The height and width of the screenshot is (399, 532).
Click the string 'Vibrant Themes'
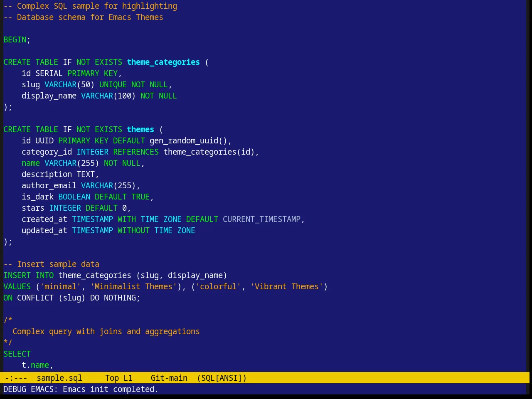coord(287,286)
